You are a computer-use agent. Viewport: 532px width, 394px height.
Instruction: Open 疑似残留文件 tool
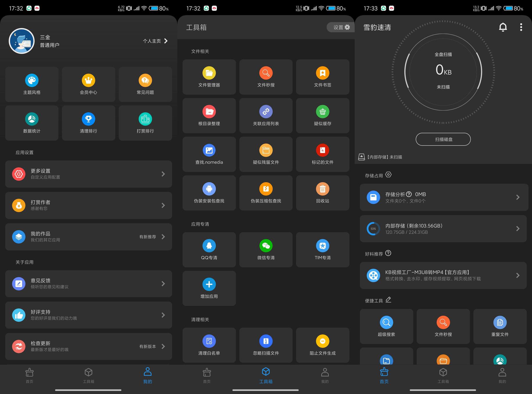click(x=266, y=154)
